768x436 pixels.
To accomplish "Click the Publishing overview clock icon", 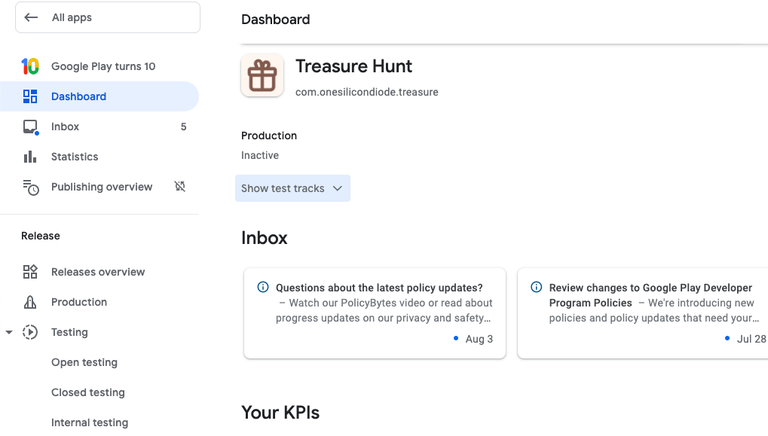I will point(30,187).
